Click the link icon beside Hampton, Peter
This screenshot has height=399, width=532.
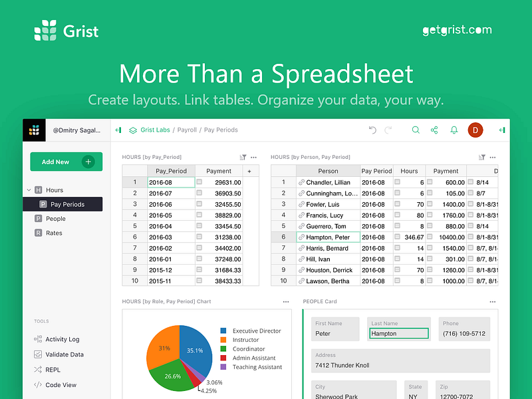coord(301,237)
